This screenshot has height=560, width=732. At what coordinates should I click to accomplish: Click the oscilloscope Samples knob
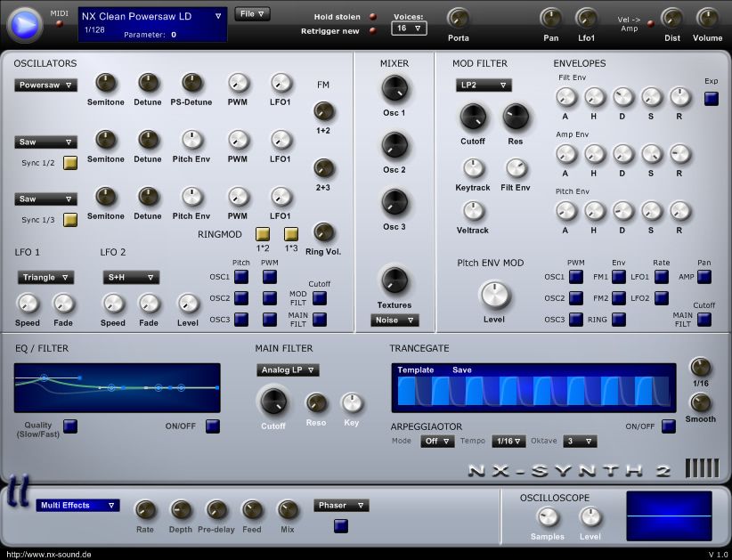tap(547, 517)
